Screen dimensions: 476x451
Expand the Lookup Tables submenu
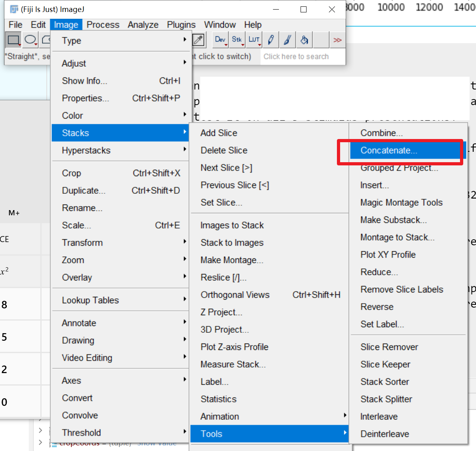(x=121, y=300)
